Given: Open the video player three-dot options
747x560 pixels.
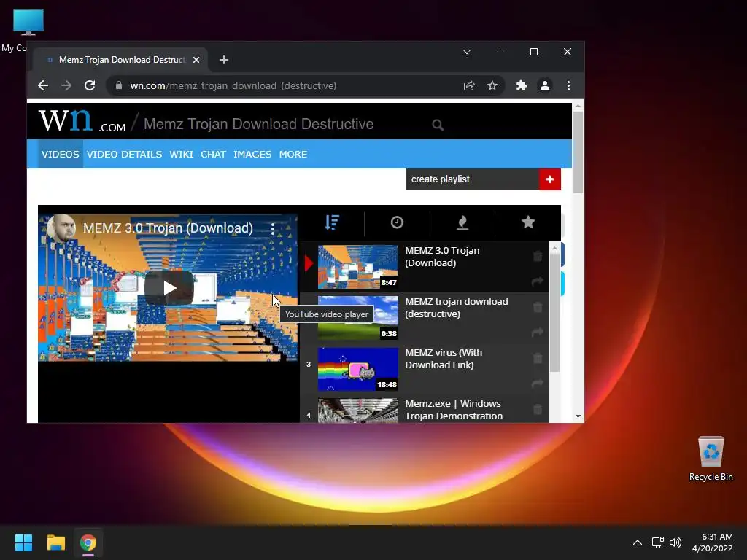Looking at the screenshot, I should (273, 228).
